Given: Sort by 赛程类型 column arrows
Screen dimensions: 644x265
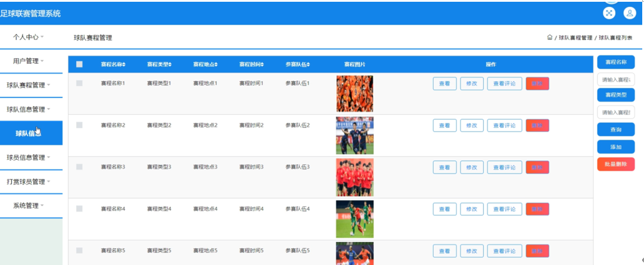Looking at the screenshot, I should point(170,65).
